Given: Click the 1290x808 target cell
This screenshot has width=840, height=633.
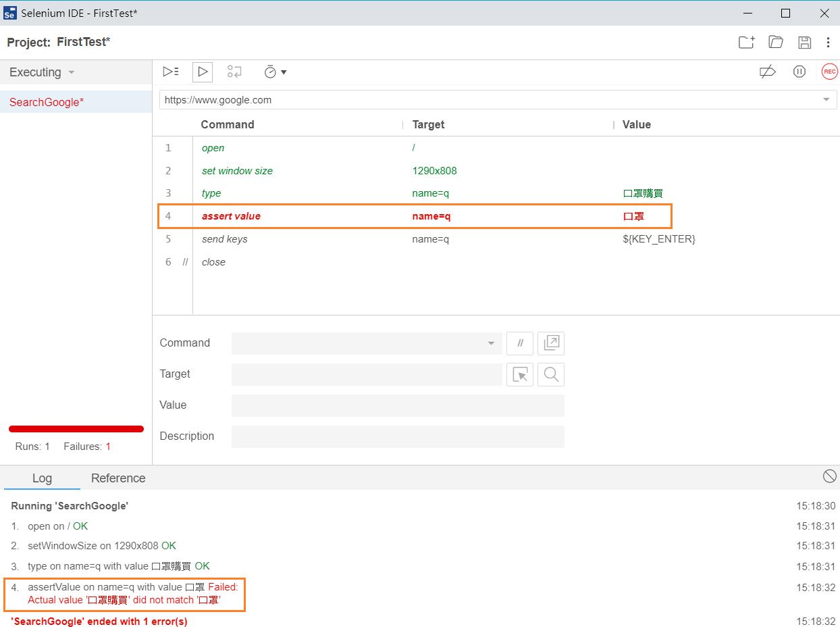Looking at the screenshot, I should click(434, 171).
